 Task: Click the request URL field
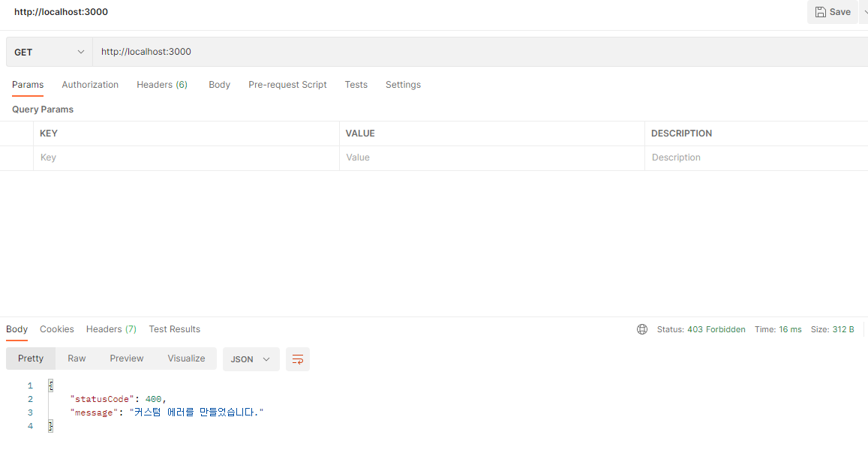[x=480, y=52]
